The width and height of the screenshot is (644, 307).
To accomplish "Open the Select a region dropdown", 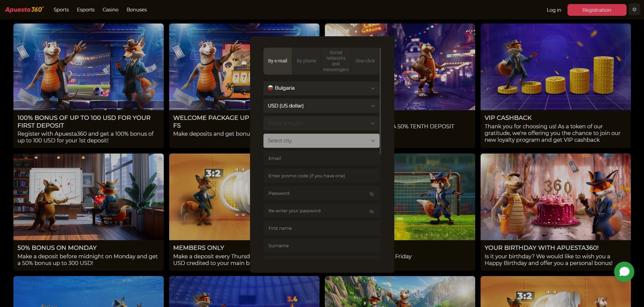I will (x=321, y=123).
